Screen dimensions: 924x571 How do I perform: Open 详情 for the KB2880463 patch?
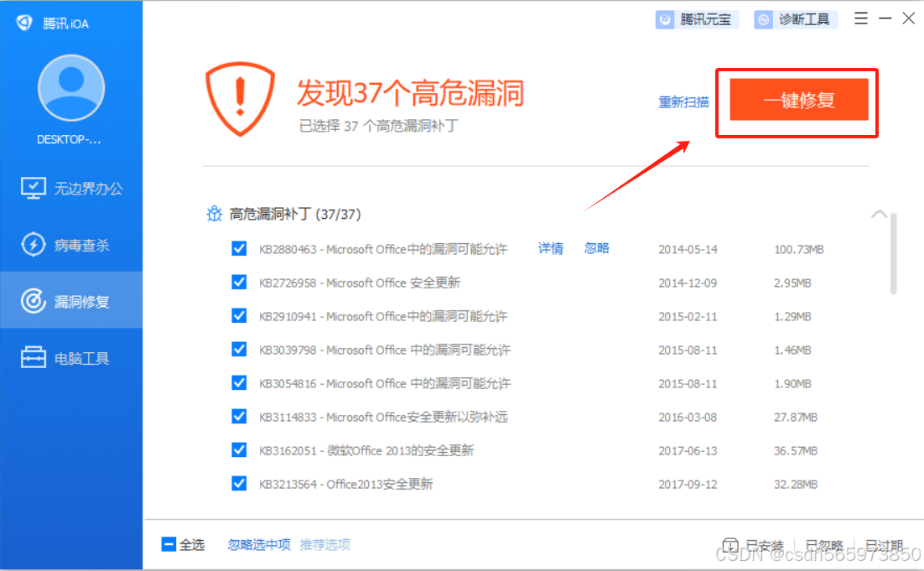pyautogui.click(x=549, y=247)
